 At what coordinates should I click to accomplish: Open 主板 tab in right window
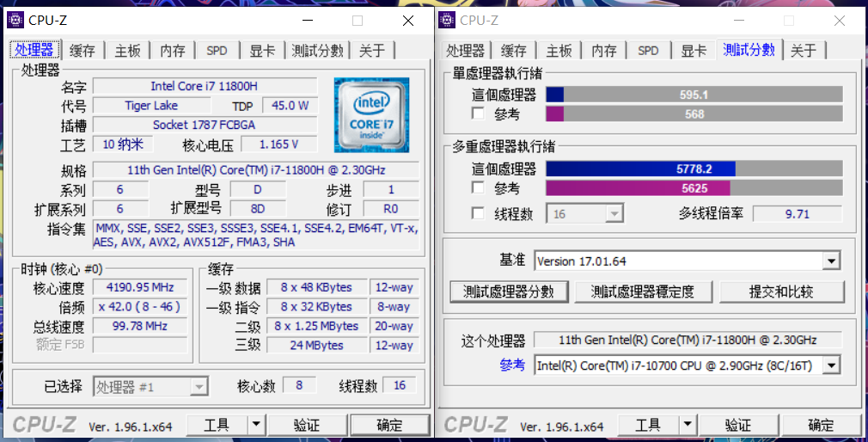559,51
